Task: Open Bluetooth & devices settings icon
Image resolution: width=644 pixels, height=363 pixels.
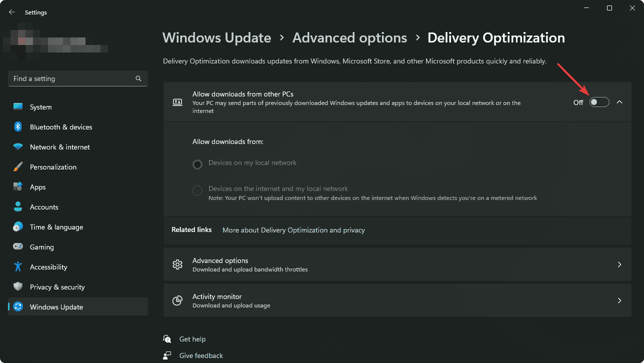Action: 17,126
